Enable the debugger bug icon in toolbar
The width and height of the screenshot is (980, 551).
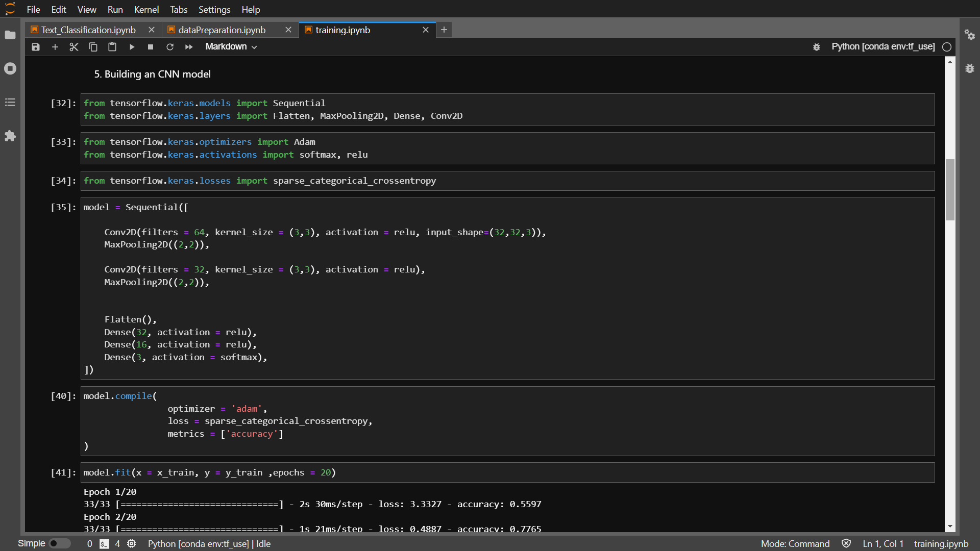[x=817, y=47]
